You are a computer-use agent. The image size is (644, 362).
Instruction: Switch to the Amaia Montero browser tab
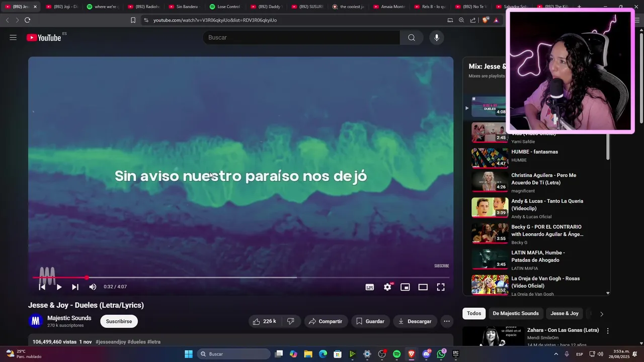pos(389,7)
